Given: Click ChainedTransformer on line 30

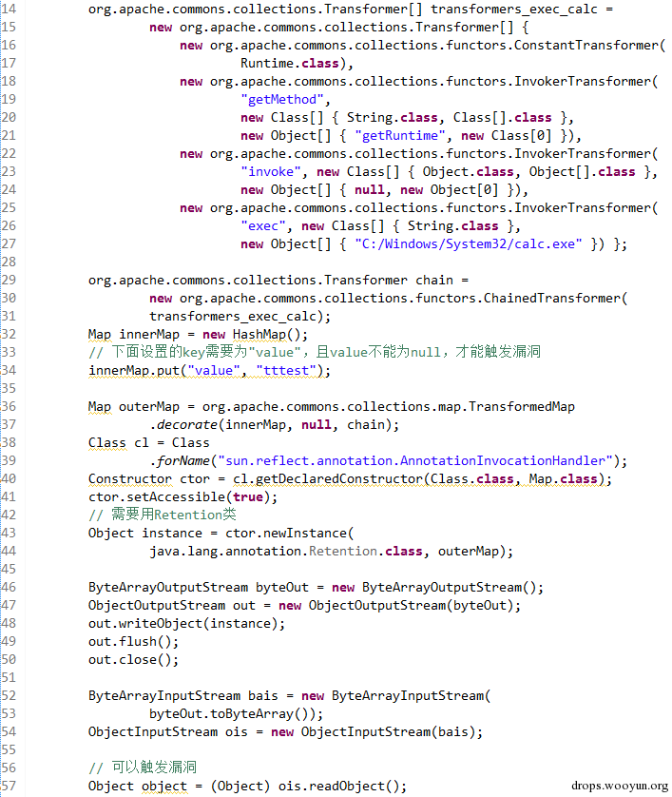Looking at the screenshot, I should pyautogui.click(x=552, y=299).
